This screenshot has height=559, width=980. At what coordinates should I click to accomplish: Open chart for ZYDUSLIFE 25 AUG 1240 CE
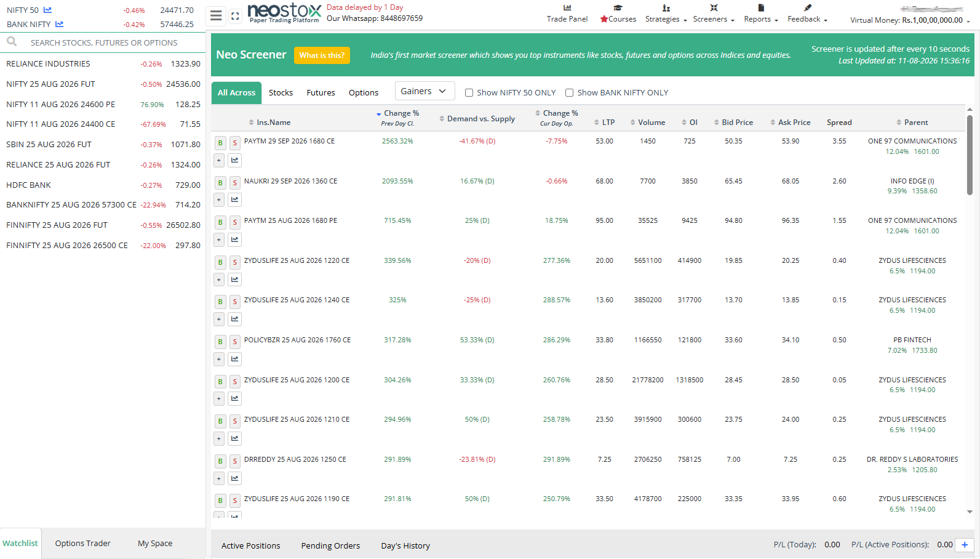(234, 320)
